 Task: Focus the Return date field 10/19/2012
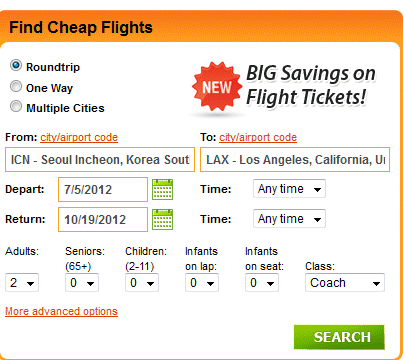[103, 219]
